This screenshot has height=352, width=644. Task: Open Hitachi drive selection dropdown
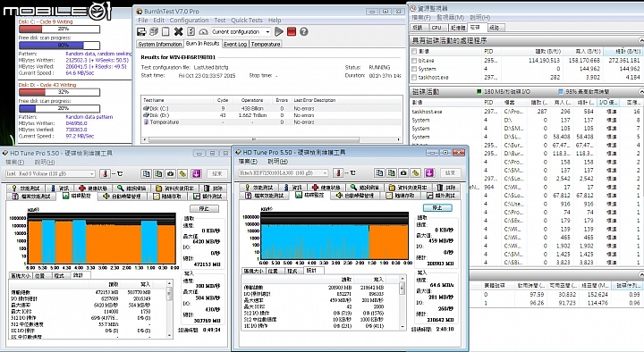pyautogui.click(x=284, y=172)
